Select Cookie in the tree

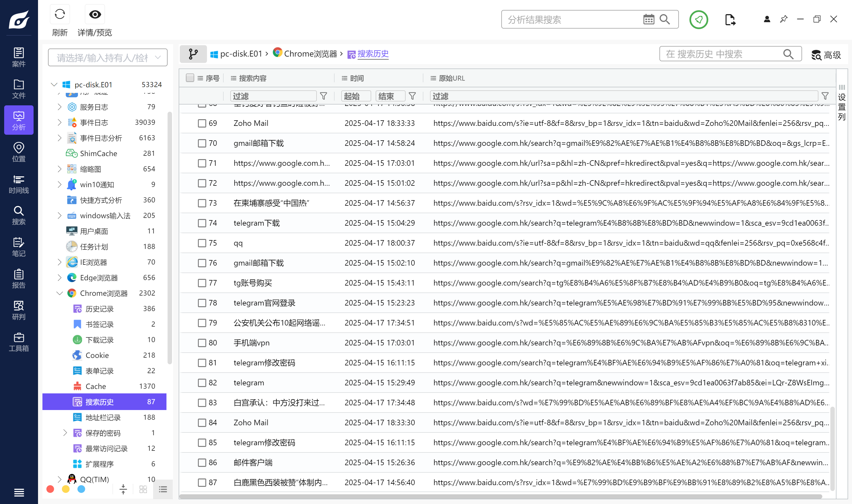[x=104, y=355]
